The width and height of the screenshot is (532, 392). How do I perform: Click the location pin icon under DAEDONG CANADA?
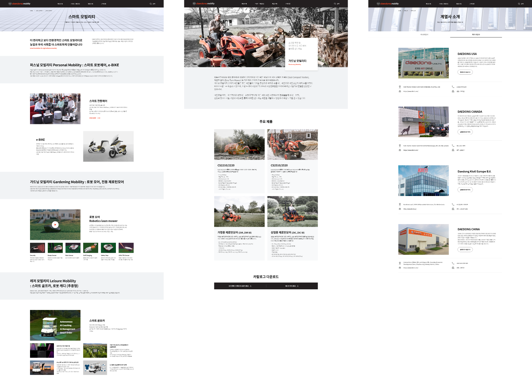[400, 146]
